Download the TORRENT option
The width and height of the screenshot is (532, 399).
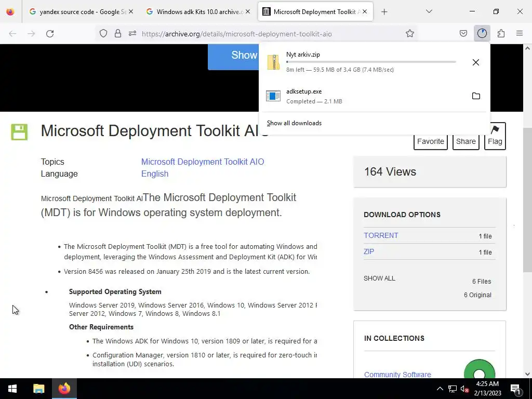381,235
